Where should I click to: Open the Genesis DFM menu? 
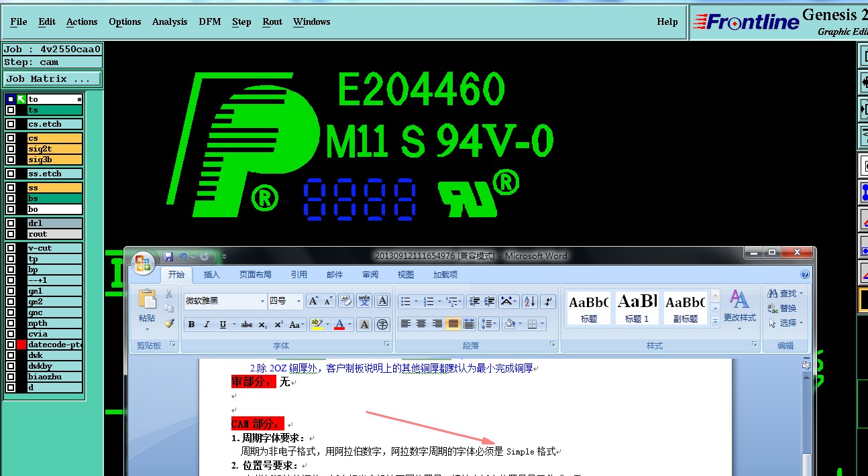point(210,21)
